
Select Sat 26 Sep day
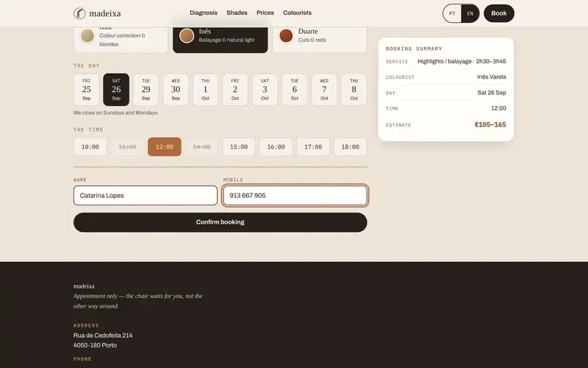coord(116,89)
